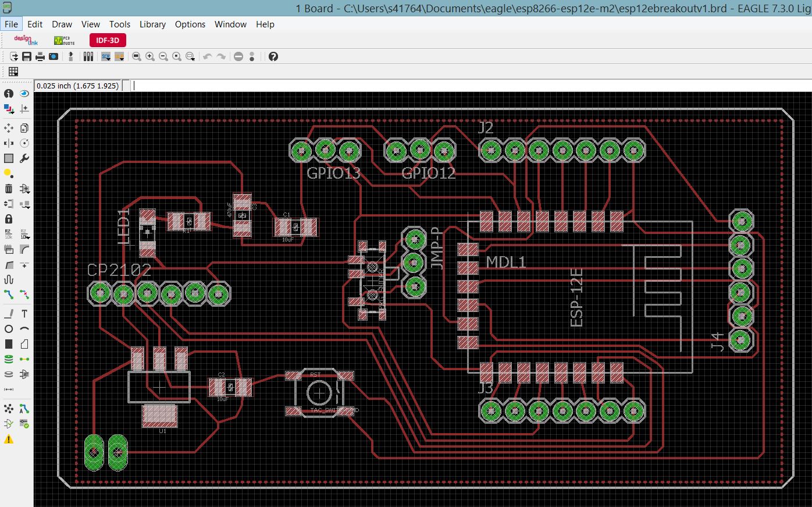Select the Via tool
812x507 pixels.
[x=9, y=359]
